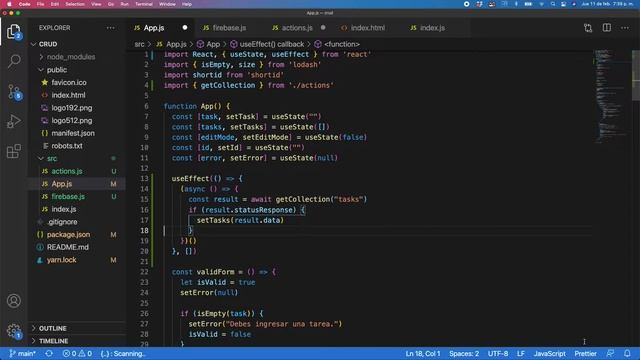The height and width of the screenshot is (360, 640).
Task: Open actions.js in src folder
Action: point(67,171)
